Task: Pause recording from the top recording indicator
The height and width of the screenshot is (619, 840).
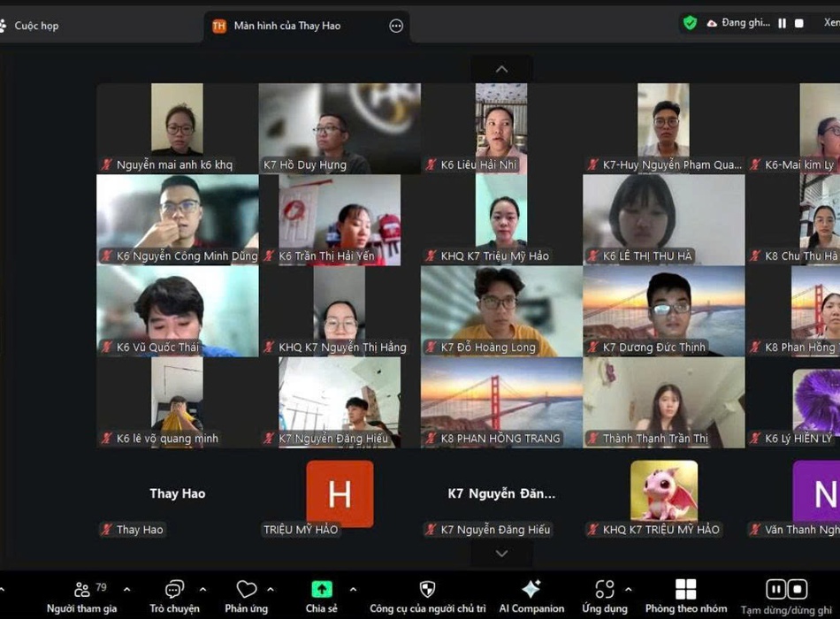Action: (782, 24)
